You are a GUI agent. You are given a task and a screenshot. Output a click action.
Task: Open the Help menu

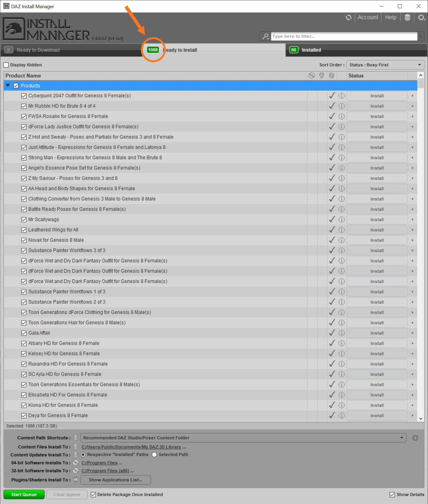[x=390, y=17]
